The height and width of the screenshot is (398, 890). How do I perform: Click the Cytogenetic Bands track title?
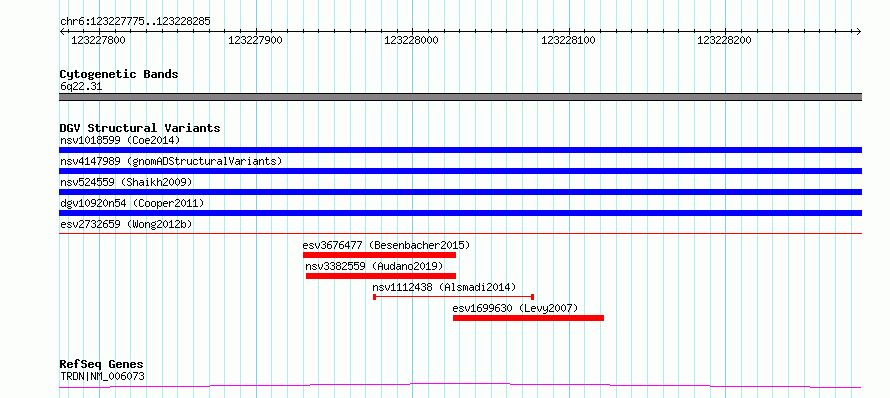pos(119,74)
